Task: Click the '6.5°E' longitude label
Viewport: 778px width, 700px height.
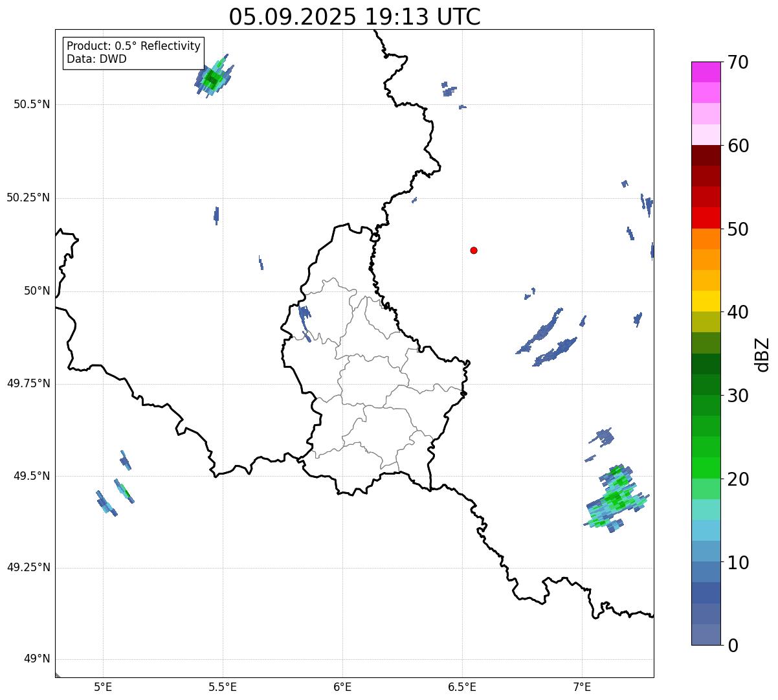Action: click(x=462, y=686)
